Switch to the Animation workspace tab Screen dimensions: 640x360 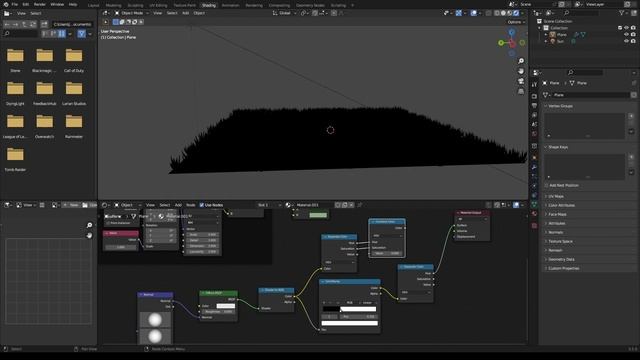231,5
